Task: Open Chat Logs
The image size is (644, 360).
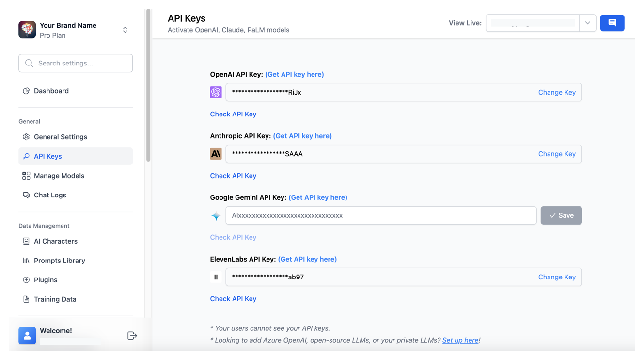Action: click(x=76, y=195)
